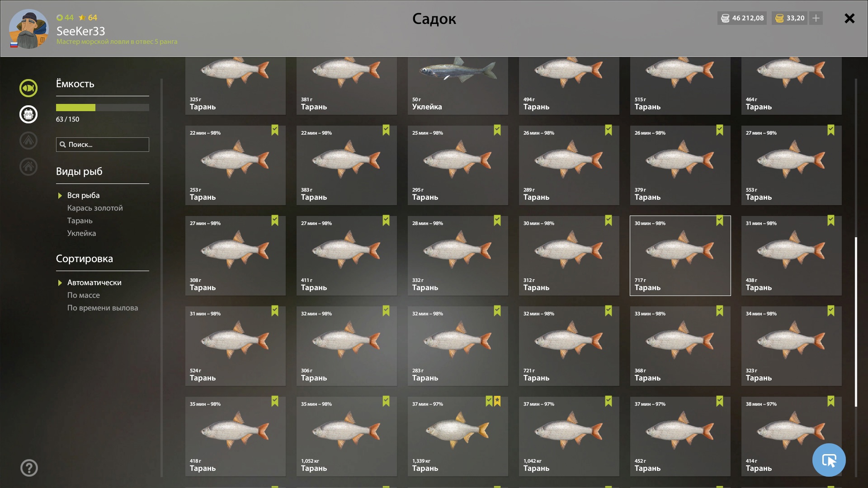Sort fish По времени вылова

(103, 308)
